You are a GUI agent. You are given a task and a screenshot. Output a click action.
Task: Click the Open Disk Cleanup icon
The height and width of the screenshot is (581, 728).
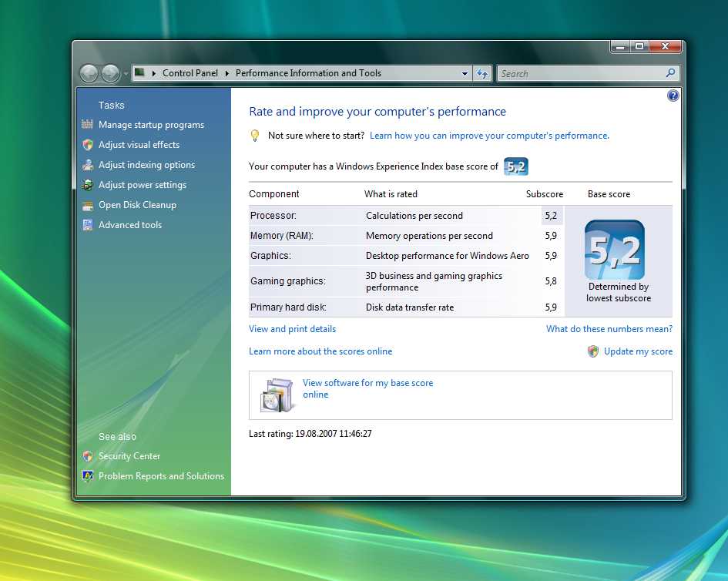[x=87, y=205]
